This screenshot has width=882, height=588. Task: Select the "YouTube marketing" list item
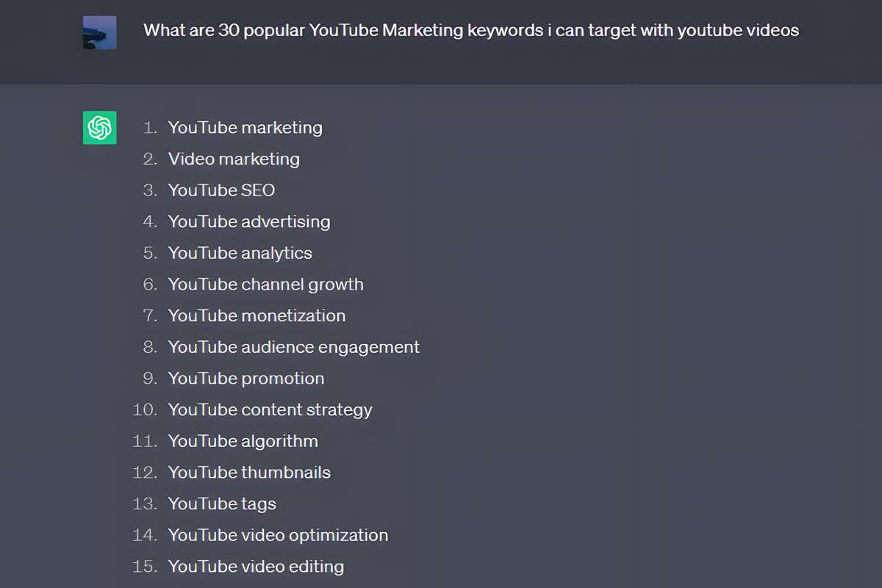pyautogui.click(x=245, y=128)
